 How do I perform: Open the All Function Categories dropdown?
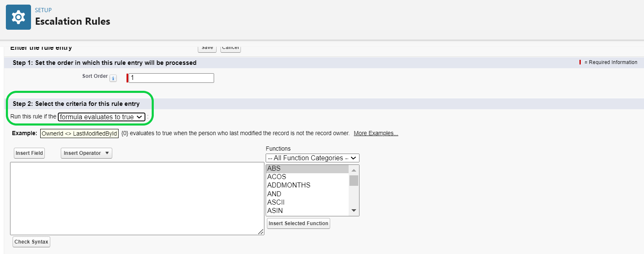click(312, 158)
